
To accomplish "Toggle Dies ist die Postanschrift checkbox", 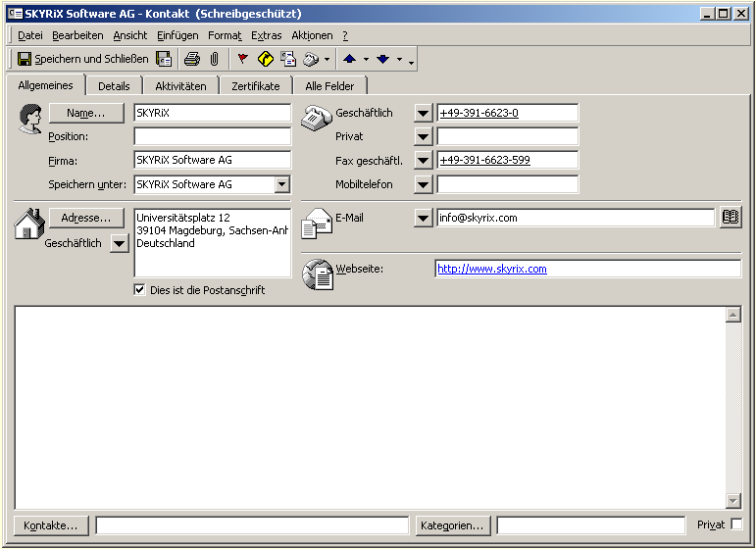I will tap(139, 289).
